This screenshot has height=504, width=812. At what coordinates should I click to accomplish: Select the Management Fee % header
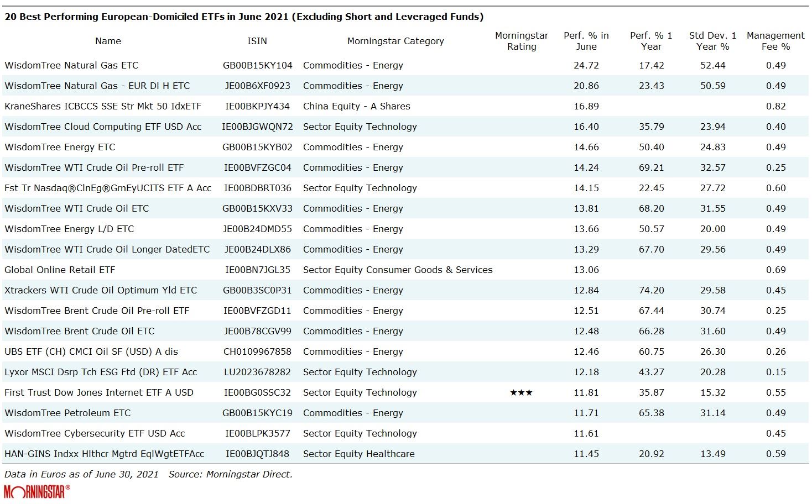point(775,41)
